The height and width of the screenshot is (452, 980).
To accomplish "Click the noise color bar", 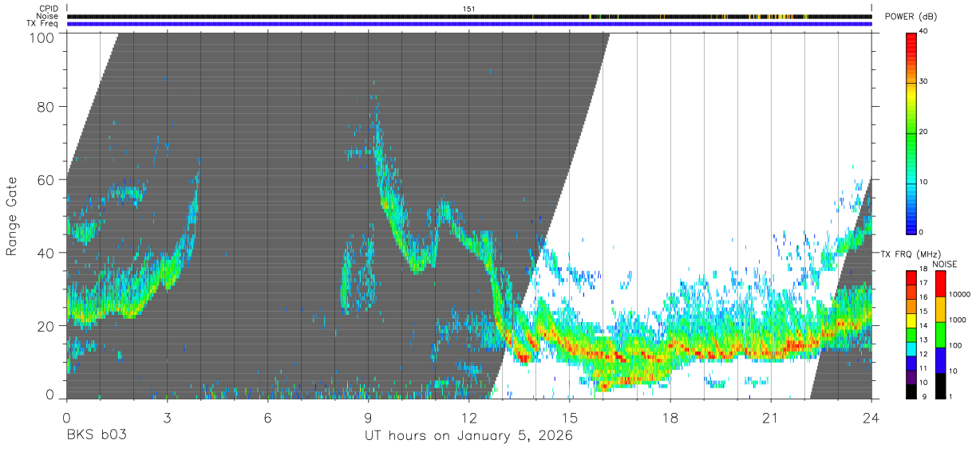I will tap(939, 334).
